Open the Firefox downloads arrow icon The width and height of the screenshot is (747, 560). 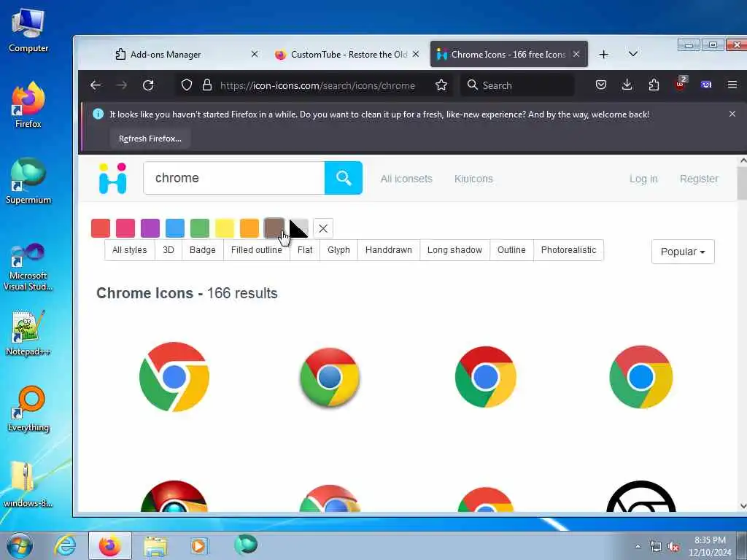627,85
